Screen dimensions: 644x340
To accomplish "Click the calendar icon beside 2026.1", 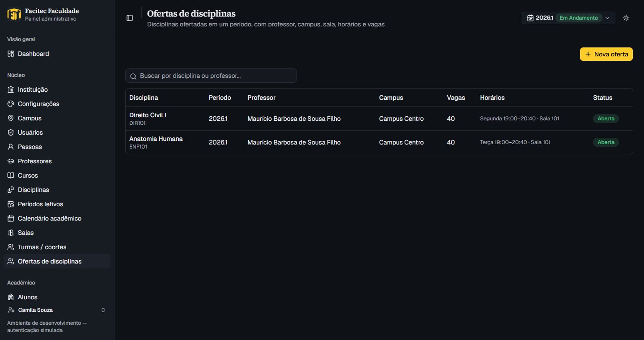I will coord(530,18).
